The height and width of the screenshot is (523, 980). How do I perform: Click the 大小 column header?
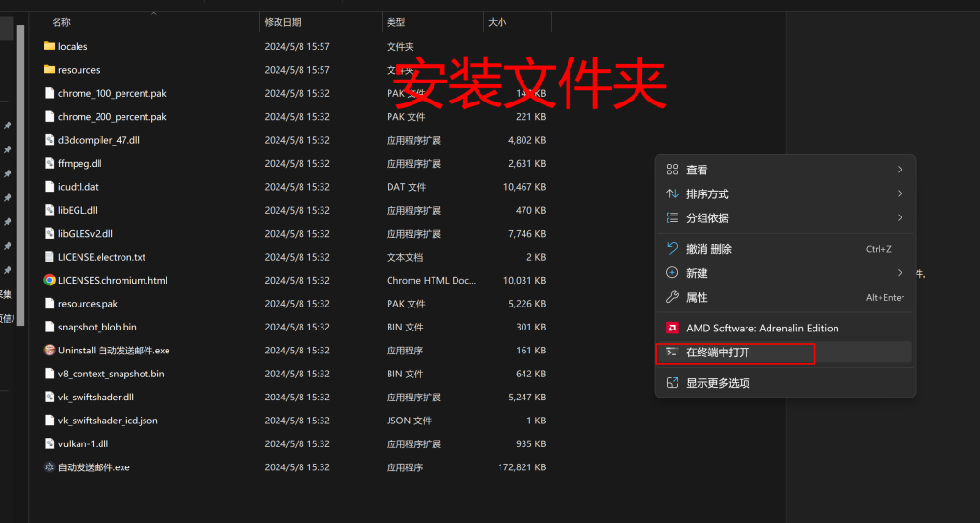(498, 21)
